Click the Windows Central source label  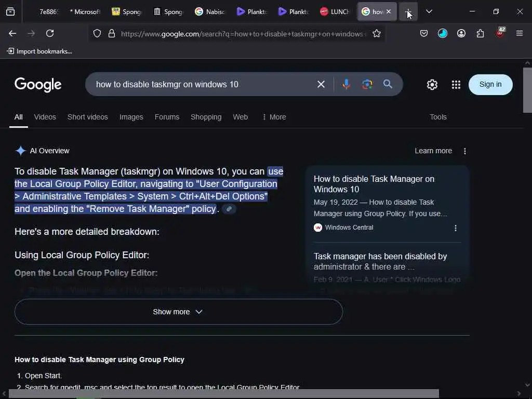pos(349,228)
